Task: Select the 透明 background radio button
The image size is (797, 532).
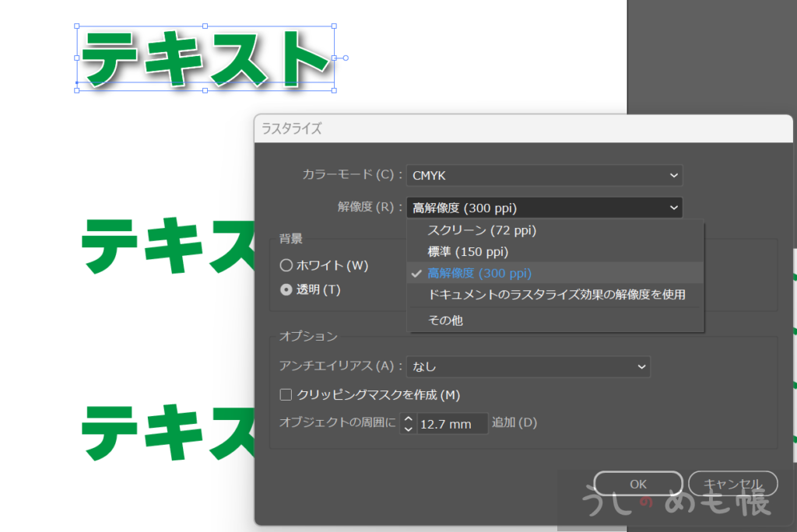Action: click(286, 289)
